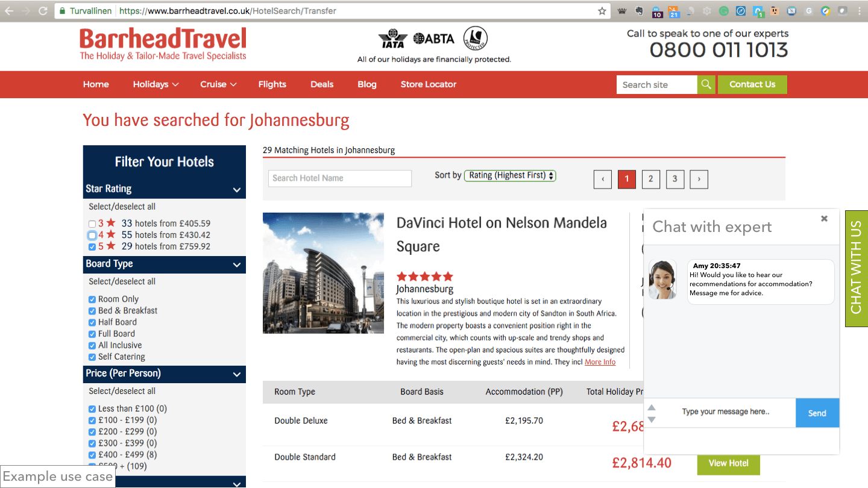Click the ghost extension with badge 10
Viewport: 868px width, 488px height.
coord(657,11)
